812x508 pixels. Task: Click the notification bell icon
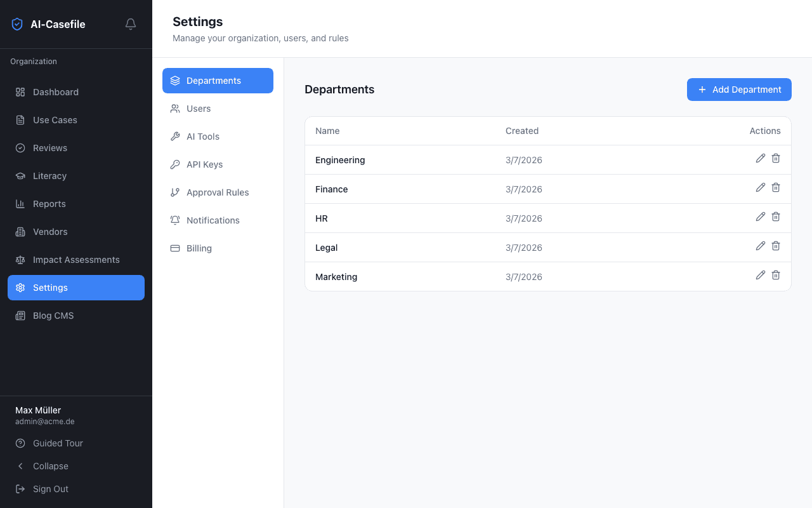131,24
